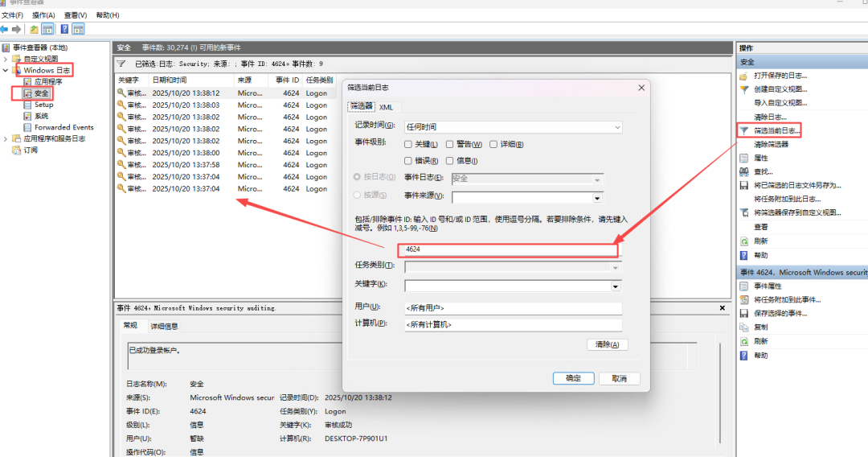Open the 文件(F) menu
The height and width of the screenshot is (457, 868).
(12, 15)
